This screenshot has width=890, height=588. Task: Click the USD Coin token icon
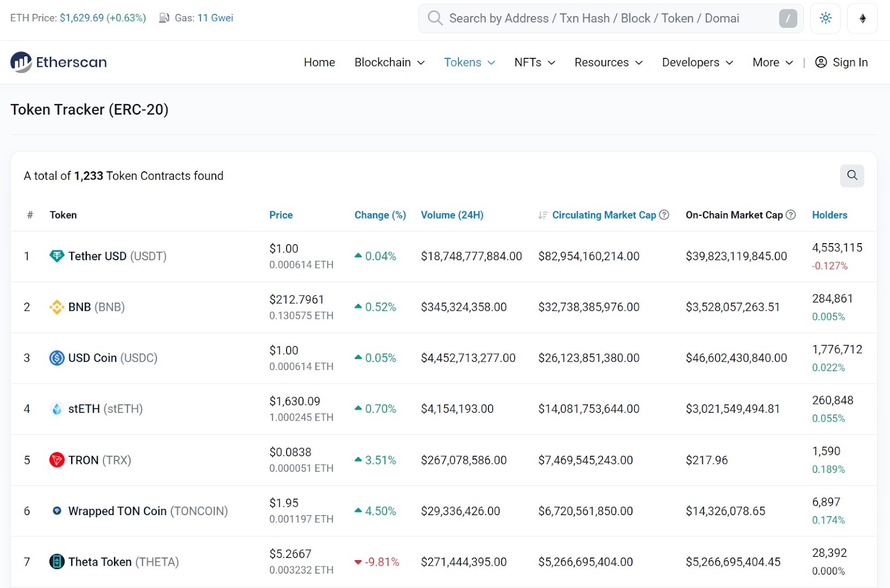point(57,358)
